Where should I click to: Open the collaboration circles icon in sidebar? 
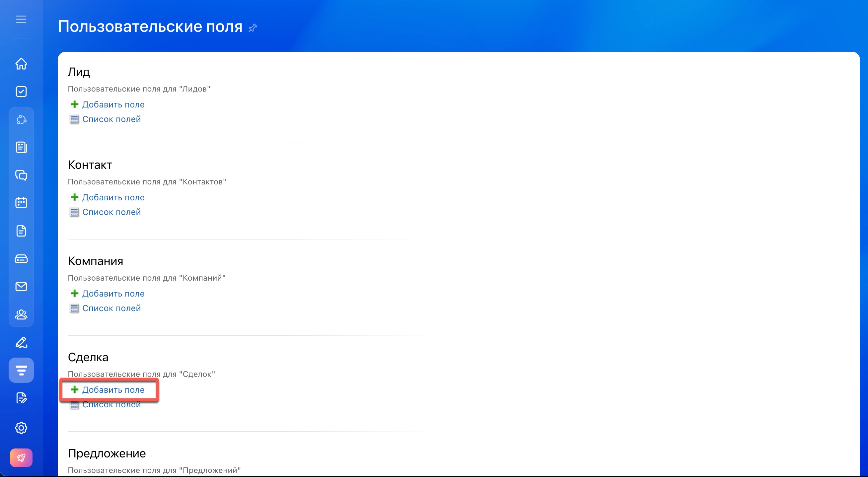(x=21, y=120)
